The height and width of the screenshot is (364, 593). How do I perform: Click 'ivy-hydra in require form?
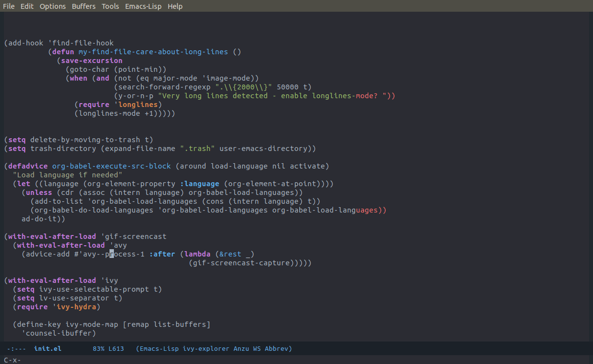coord(74,307)
